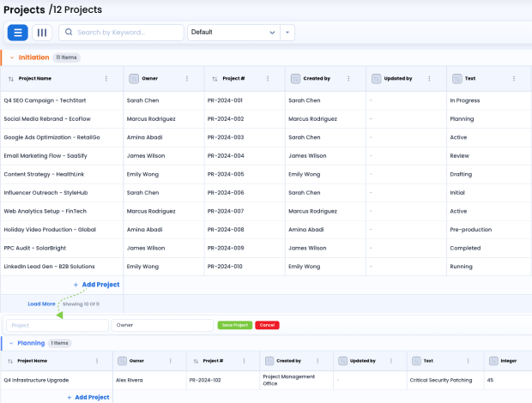Click Owner column icon in Planning
Screen dimensions: 532x403
pyautogui.click(x=122, y=361)
